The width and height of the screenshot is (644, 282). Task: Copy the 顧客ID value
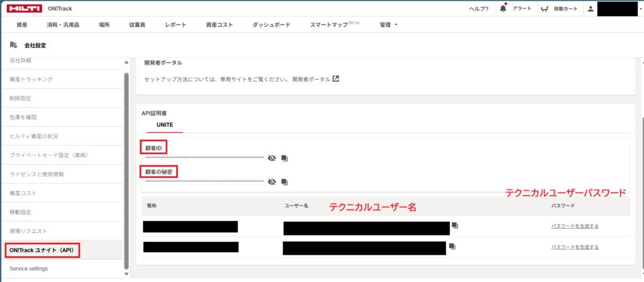click(284, 158)
